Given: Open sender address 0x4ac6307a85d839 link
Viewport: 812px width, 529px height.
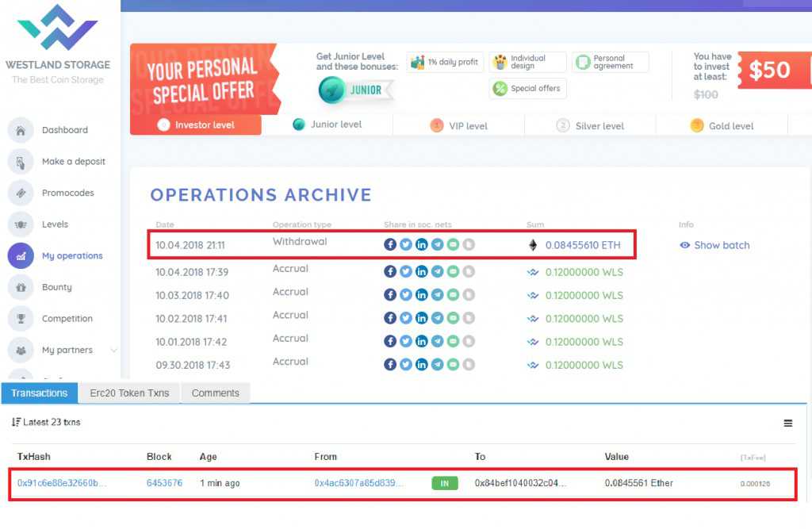Looking at the screenshot, I should (358, 483).
